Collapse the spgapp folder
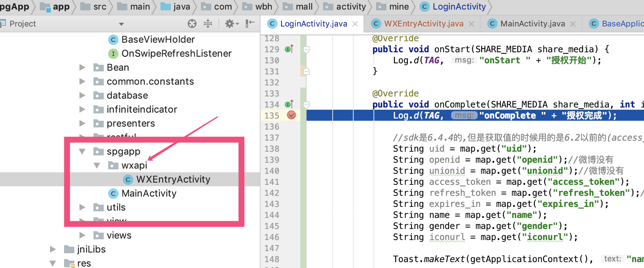Viewport: 644px width, 268px height. pyautogui.click(x=82, y=152)
